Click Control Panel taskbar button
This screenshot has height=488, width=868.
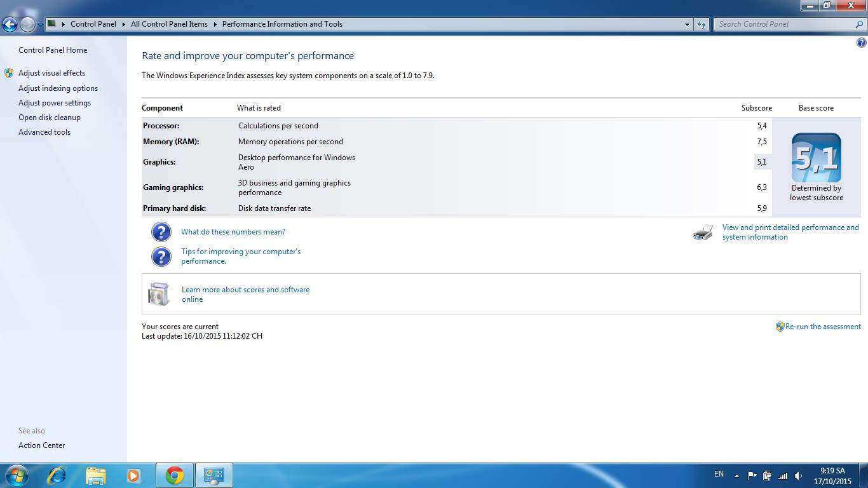pos(214,475)
